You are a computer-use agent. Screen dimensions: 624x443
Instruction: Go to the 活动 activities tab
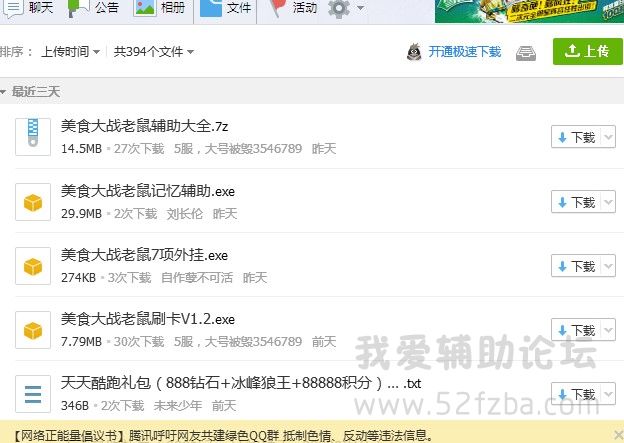pos(292,7)
